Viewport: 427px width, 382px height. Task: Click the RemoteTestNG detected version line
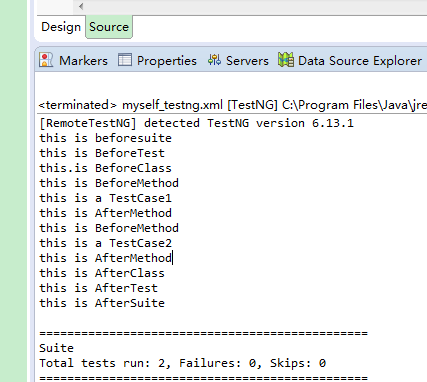(196, 123)
